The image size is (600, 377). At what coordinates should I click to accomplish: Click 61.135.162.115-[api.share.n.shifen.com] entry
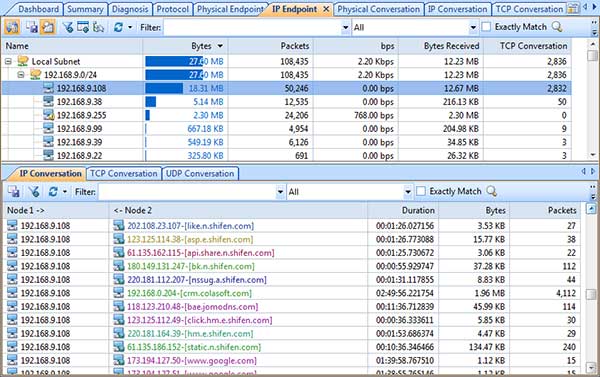coord(201,253)
